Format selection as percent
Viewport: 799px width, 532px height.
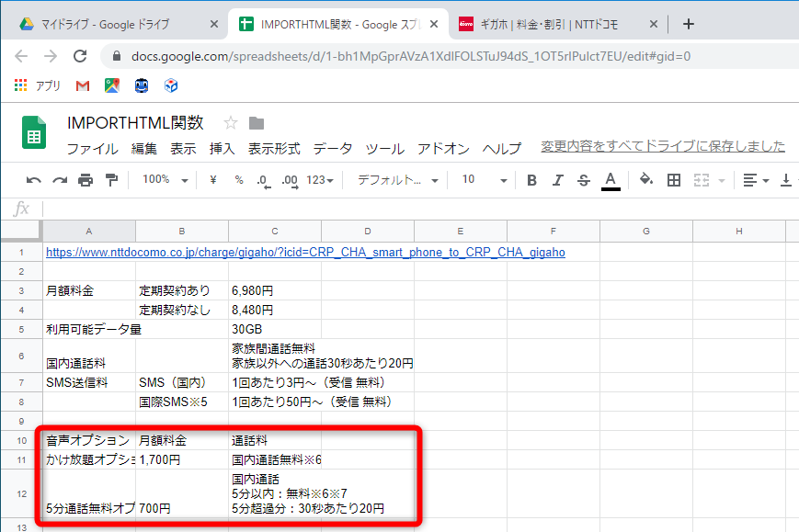pos(237,180)
